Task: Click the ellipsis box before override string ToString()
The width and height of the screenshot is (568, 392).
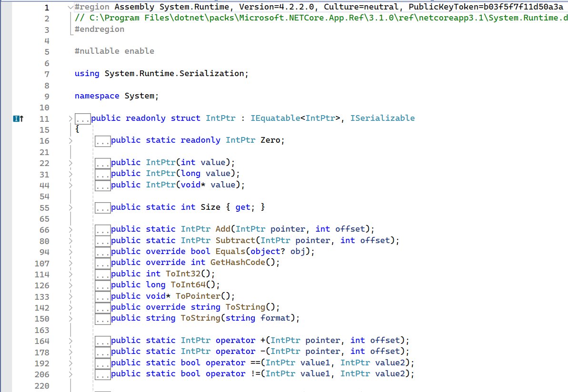Action: [103, 308]
